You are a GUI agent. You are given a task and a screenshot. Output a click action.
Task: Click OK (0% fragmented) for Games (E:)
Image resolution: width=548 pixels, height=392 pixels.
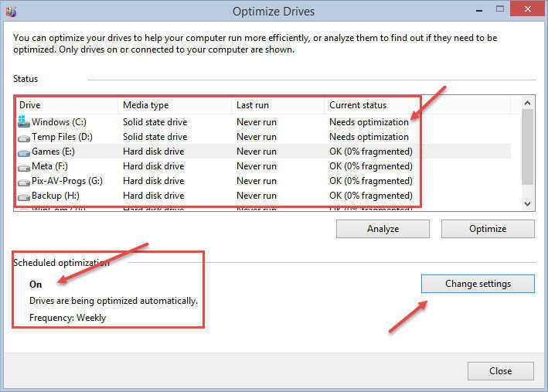coord(371,152)
